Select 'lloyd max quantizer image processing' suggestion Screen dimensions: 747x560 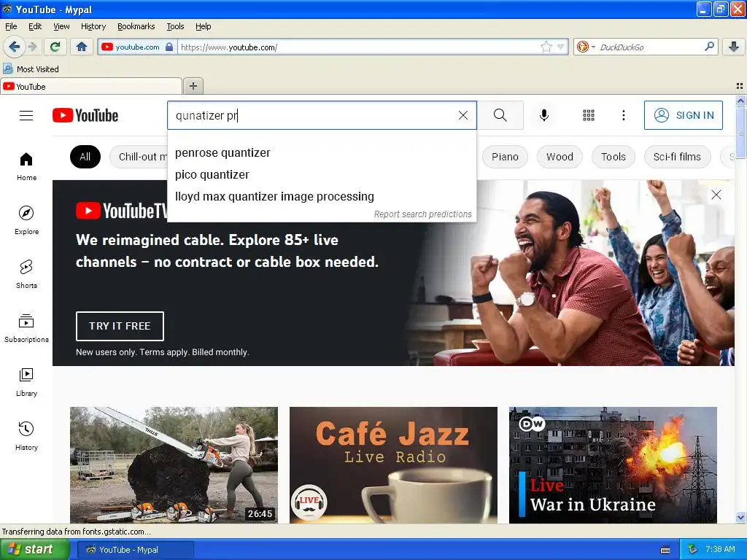click(322, 197)
